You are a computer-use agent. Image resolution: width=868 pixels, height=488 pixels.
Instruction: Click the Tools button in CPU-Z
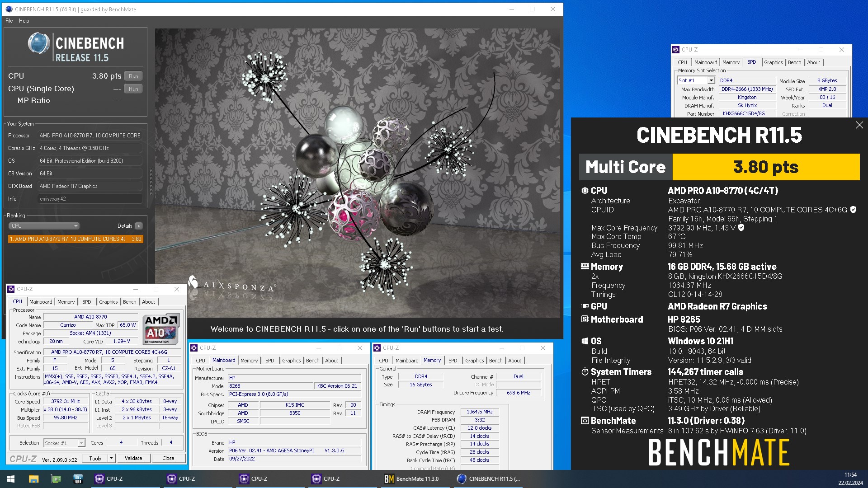coord(95,458)
